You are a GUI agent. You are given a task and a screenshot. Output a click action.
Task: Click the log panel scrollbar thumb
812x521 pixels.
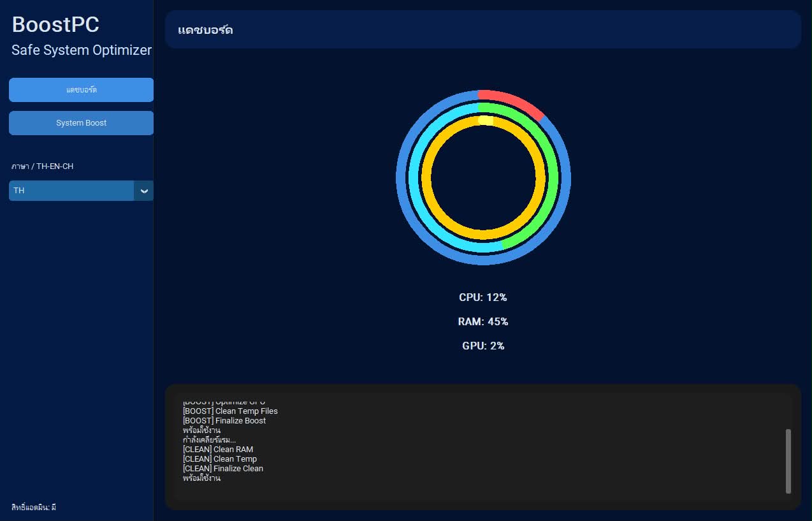tap(788, 461)
